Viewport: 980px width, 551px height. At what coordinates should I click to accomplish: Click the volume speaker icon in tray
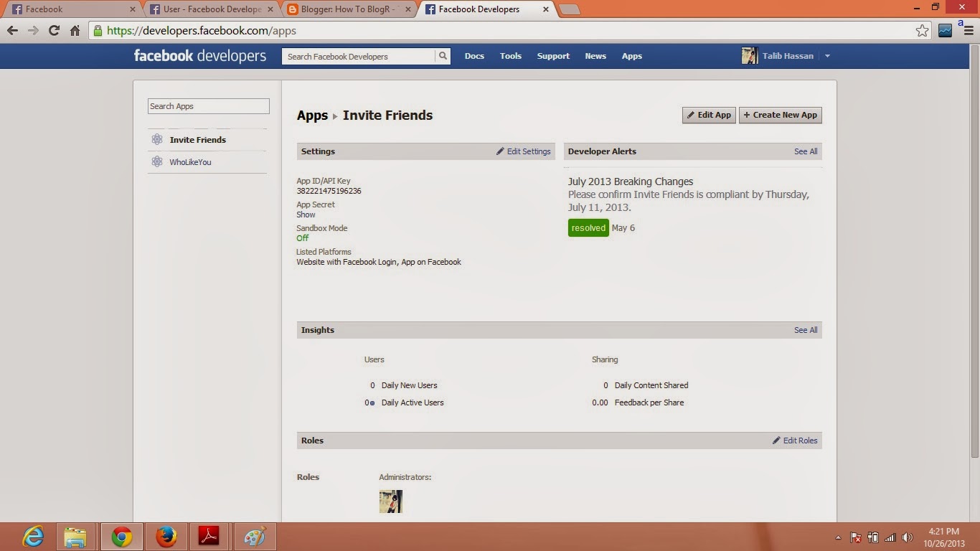pyautogui.click(x=908, y=537)
